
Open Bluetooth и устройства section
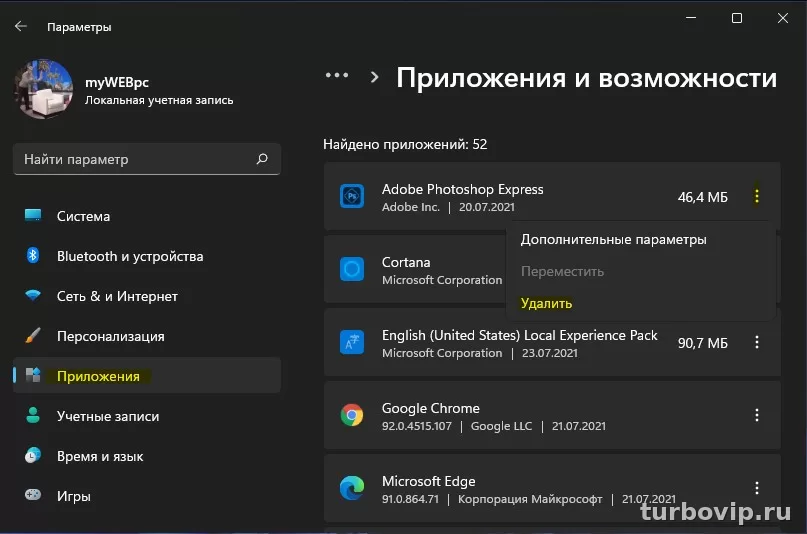click(147, 256)
